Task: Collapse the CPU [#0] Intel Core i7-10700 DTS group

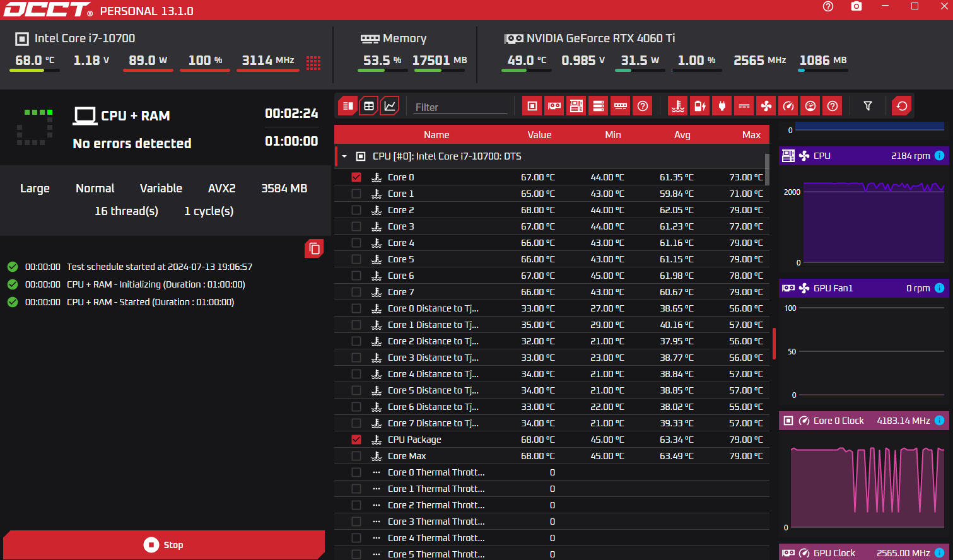Action: coord(344,156)
